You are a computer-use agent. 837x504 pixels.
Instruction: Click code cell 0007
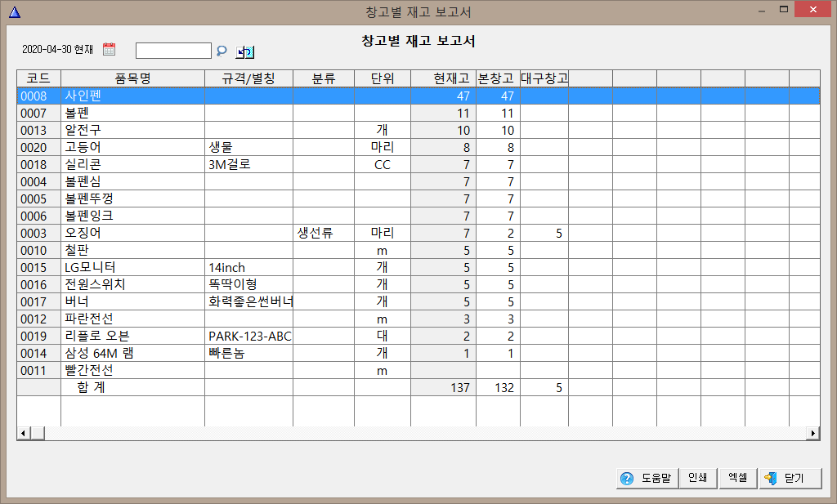click(x=38, y=113)
